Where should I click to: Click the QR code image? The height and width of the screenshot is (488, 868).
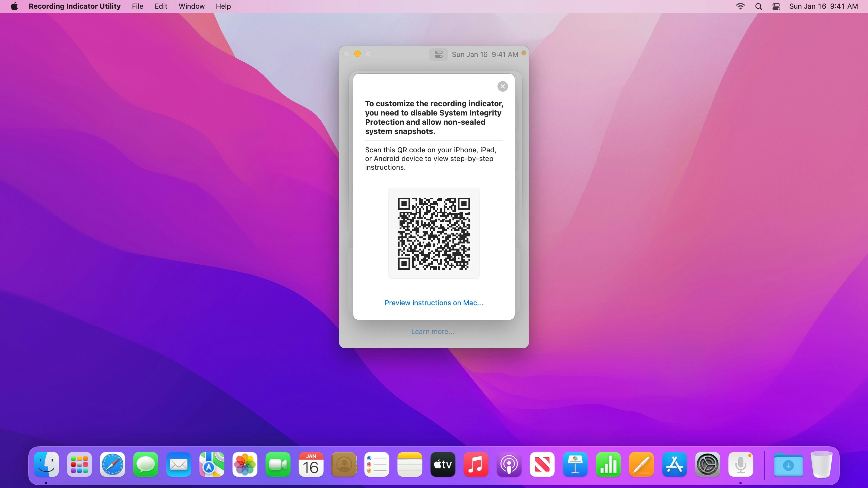click(434, 233)
